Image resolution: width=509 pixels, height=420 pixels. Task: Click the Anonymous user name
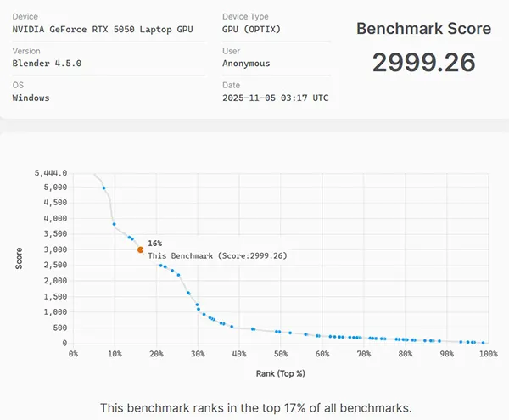tap(246, 64)
